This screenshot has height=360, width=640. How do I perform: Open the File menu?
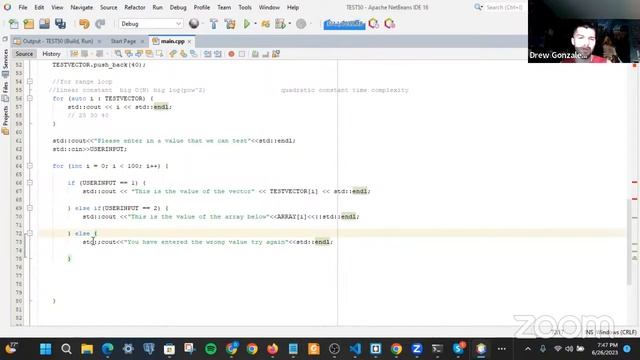(23, 7)
